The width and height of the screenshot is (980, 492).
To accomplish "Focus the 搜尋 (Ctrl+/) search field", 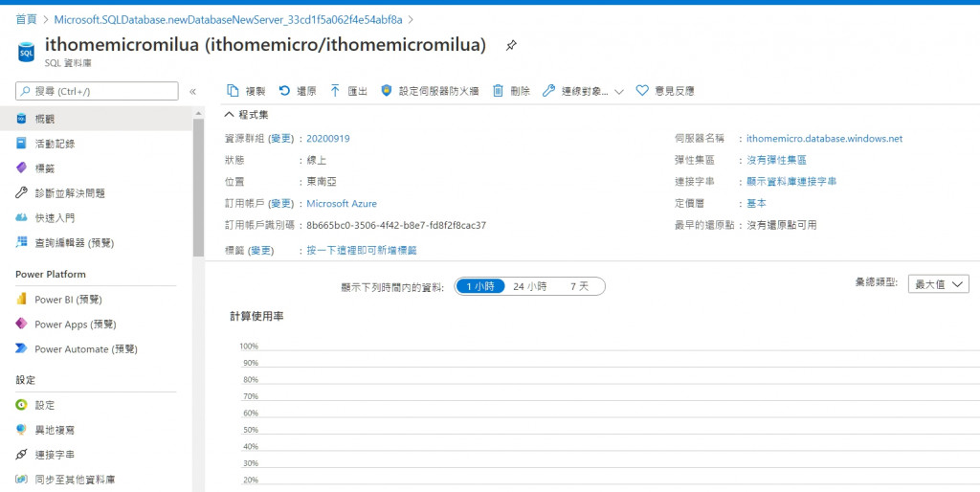I will click(97, 91).
